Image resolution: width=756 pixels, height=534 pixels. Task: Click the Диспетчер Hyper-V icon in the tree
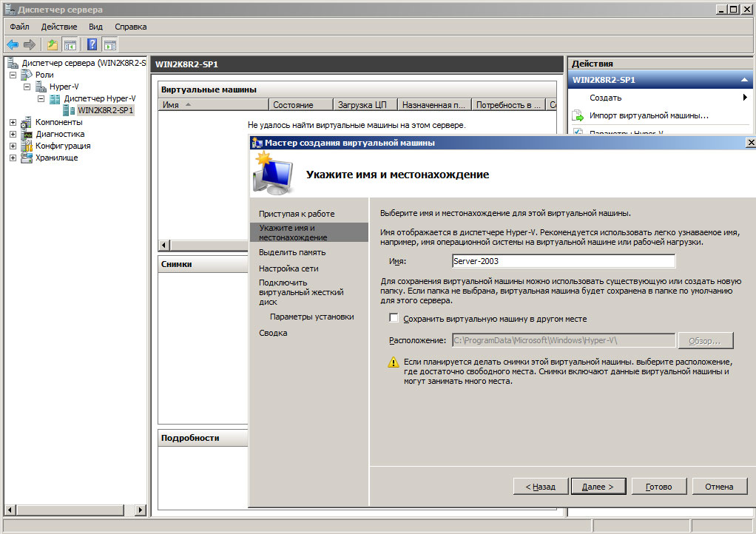point(55,99)
